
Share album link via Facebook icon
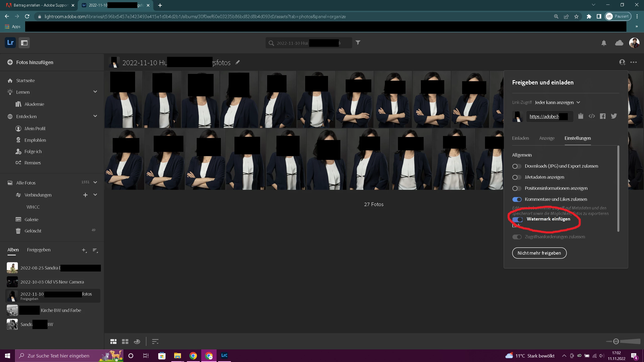pos(602,116)
